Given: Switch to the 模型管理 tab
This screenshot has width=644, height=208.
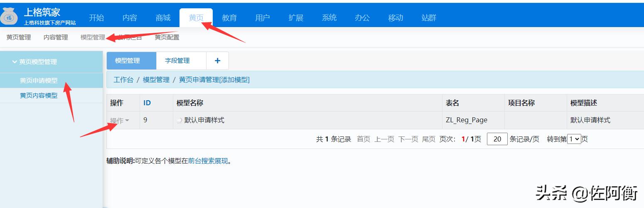Looking at the screenshot, I should 132,61.
